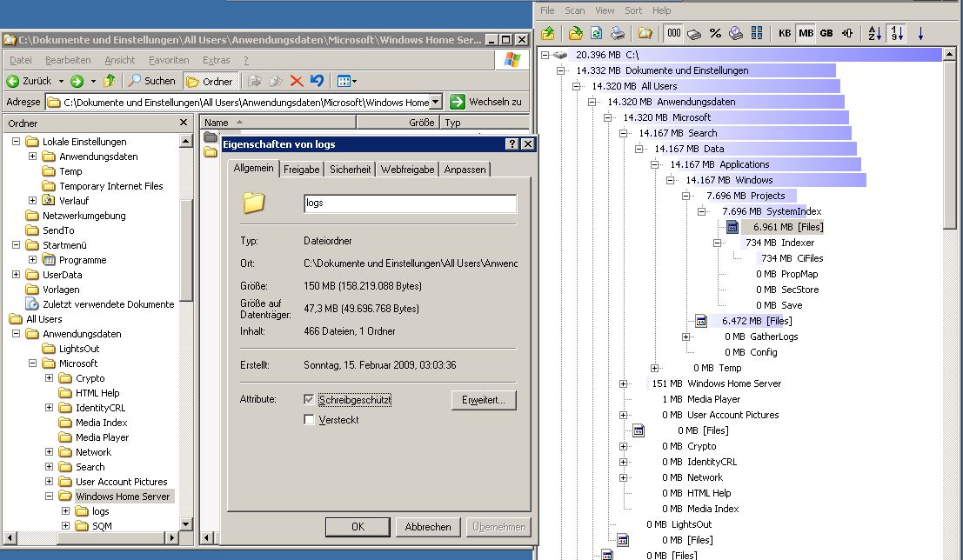Click TreeSize print icon
The width and height of the screenshot is (963, 560).
(x=618, y=33)
